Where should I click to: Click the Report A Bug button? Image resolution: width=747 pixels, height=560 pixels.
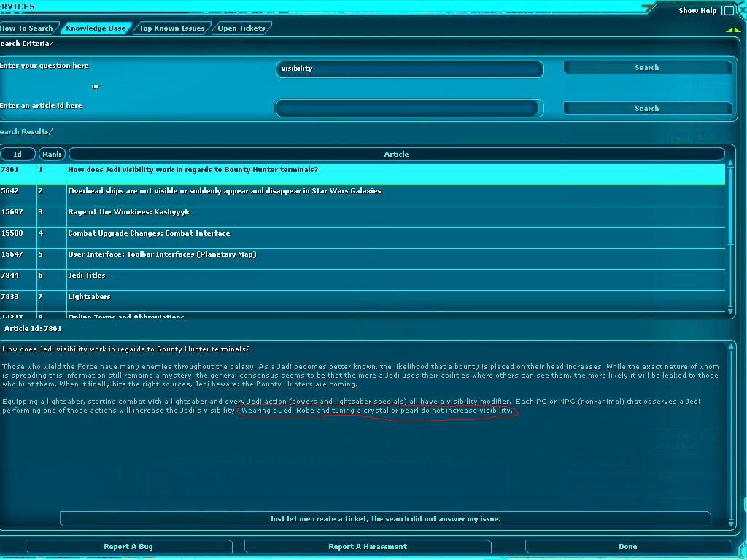click(128, 547)
